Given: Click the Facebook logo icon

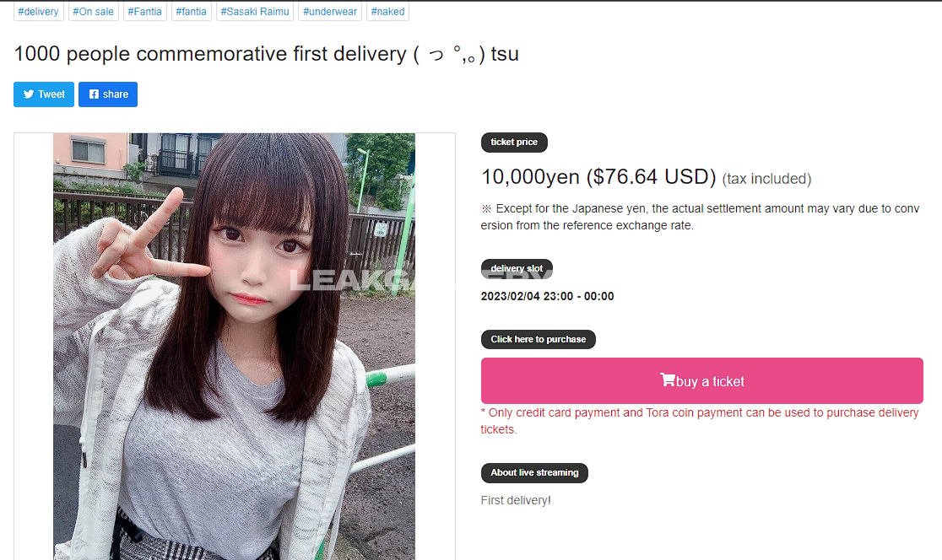Looking at the screenshot, I should click(94, 94).
